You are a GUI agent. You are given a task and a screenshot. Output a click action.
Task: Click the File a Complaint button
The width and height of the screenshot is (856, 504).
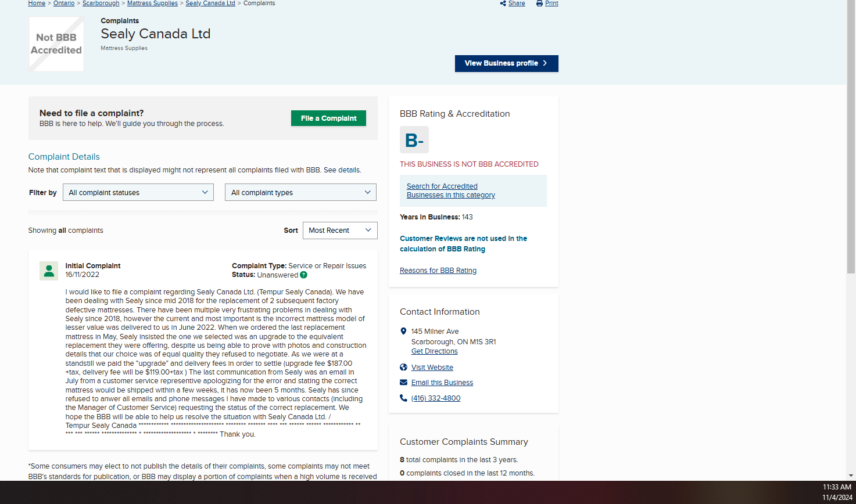coord(328,118)
